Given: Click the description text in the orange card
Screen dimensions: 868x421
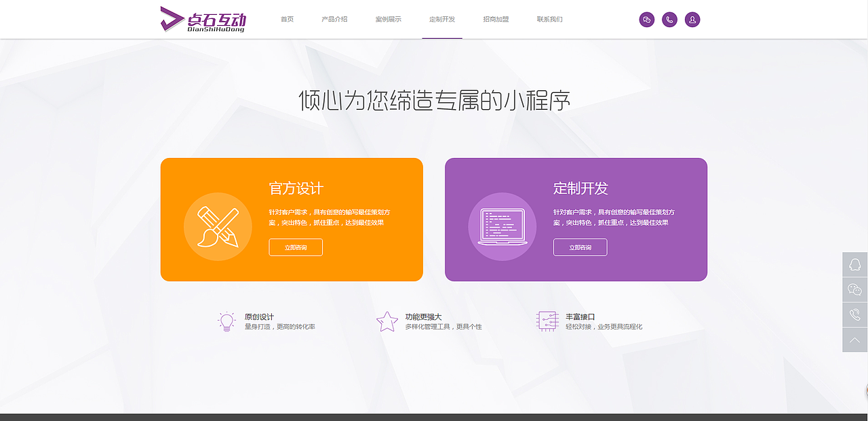Looking at the screenshot, I should [x=330, y=217].
